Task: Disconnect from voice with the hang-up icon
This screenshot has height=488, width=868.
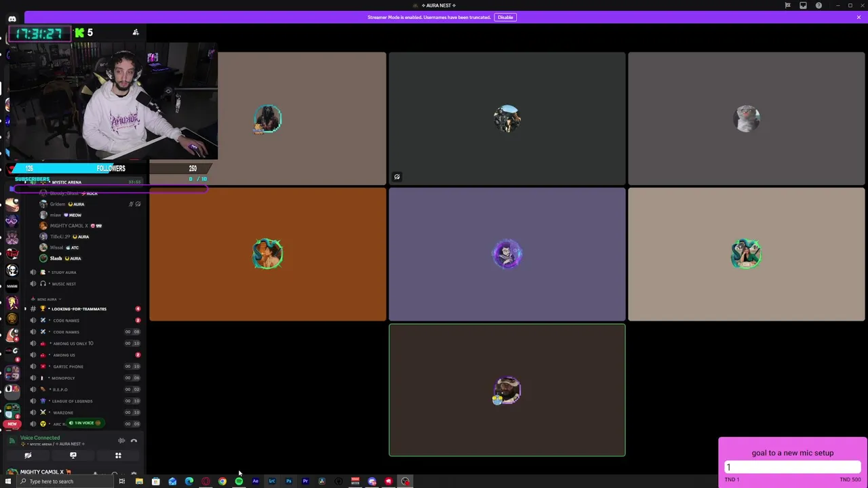Action: coord(134,441)
